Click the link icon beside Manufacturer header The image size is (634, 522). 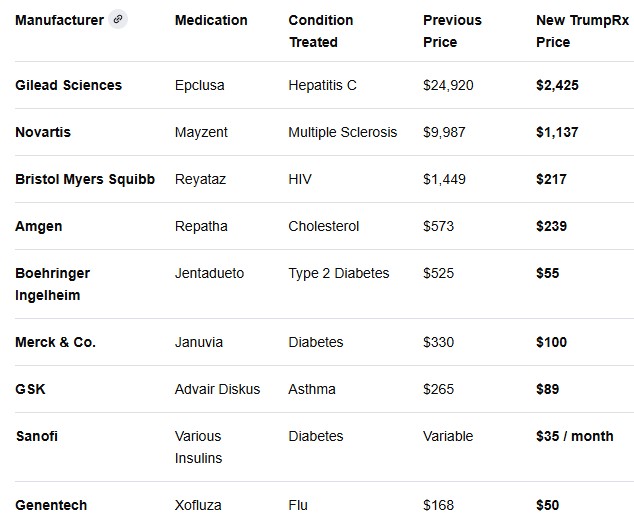[118, 20]
